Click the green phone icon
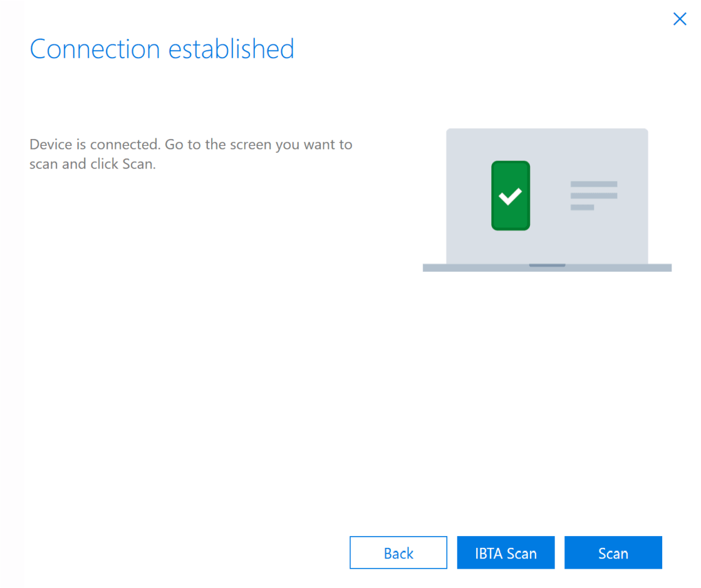 click(511, 215)
